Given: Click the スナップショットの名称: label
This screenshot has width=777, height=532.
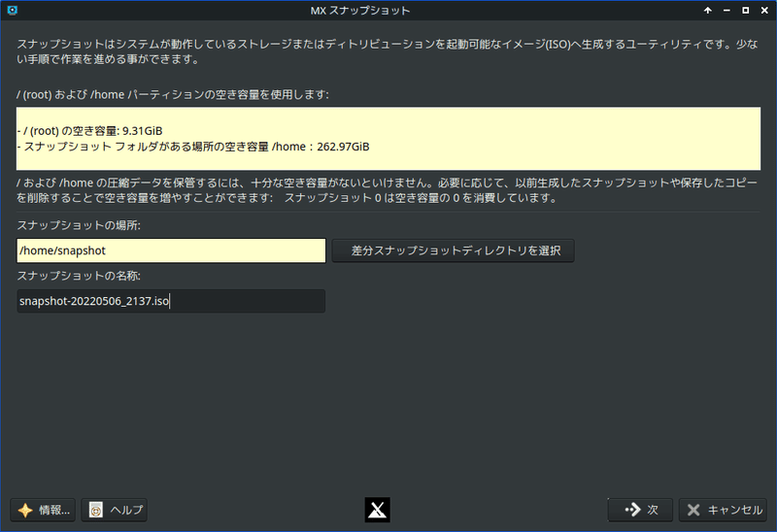Looking at the screenshot, I should tap(79, 276).
